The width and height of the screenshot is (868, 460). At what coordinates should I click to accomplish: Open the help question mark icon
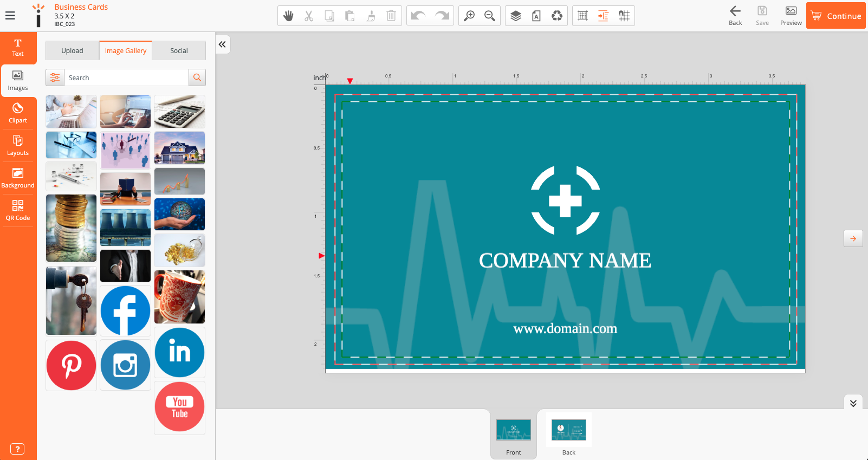[x=17, y=449]
